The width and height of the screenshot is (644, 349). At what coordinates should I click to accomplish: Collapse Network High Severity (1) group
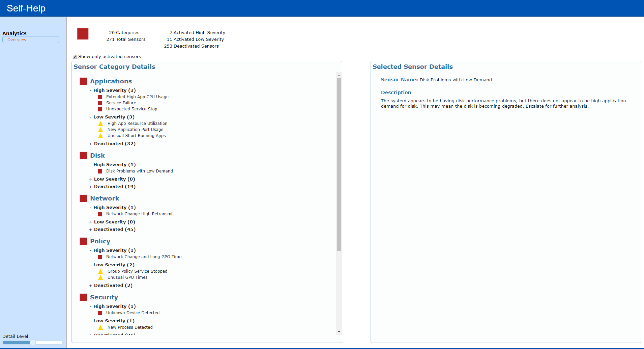(91, 208)
